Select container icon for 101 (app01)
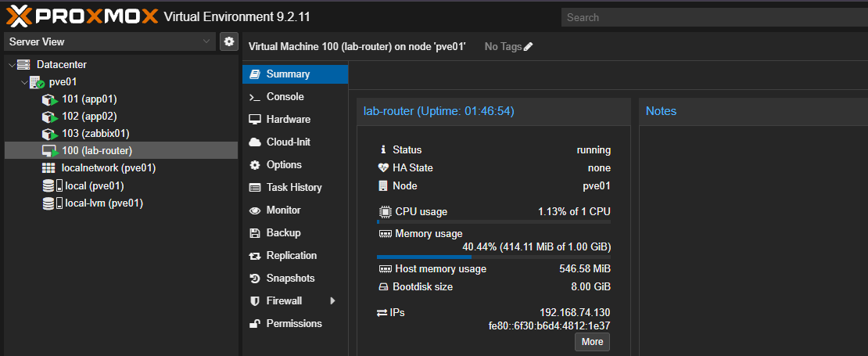This screenshot has width=868, height=356. (x=49, y=99)
